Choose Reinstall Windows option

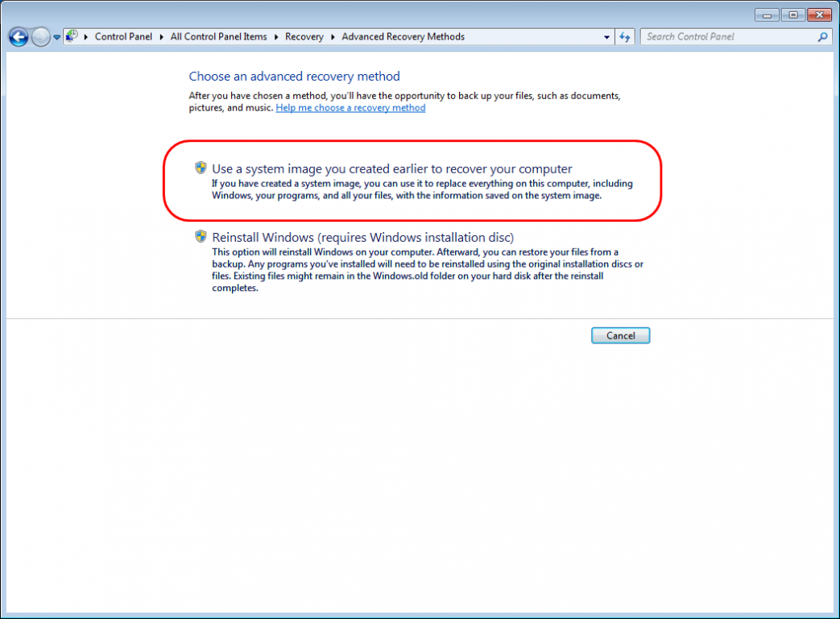362,238
